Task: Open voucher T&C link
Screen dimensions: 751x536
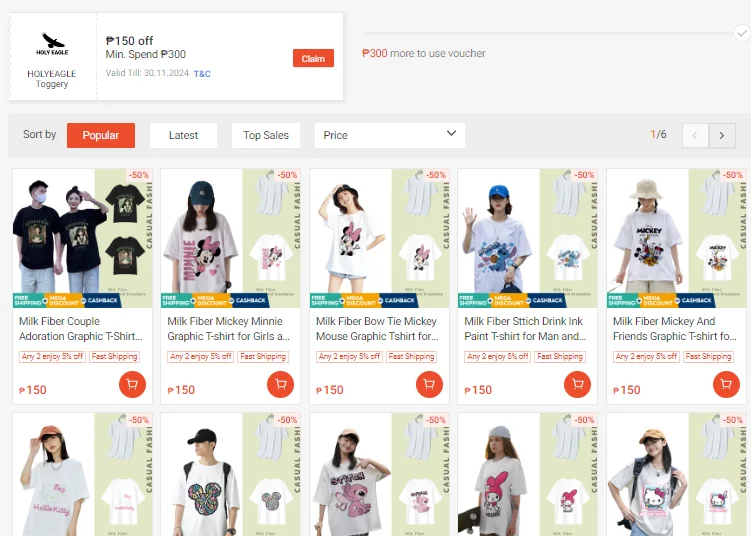Action: coord(202,74)
